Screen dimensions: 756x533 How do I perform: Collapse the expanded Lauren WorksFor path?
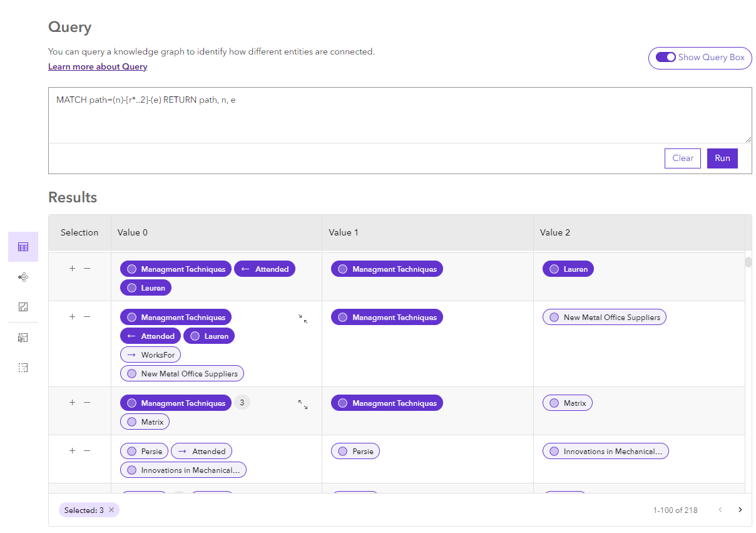[x=303, y=319]
